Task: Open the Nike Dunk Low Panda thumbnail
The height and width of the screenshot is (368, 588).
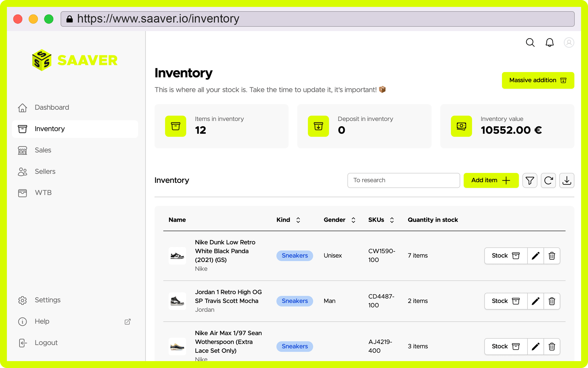Action: coord(177,256)
